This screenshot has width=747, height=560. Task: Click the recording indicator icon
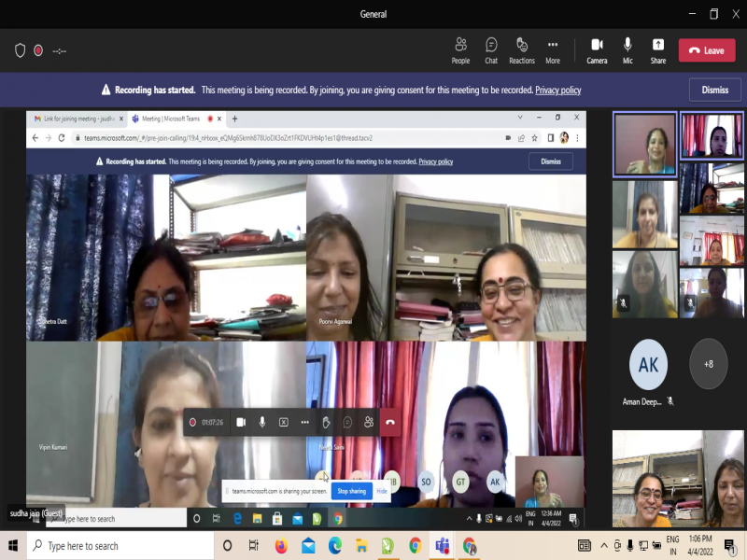pyautogui.click(x=38, y=50)
